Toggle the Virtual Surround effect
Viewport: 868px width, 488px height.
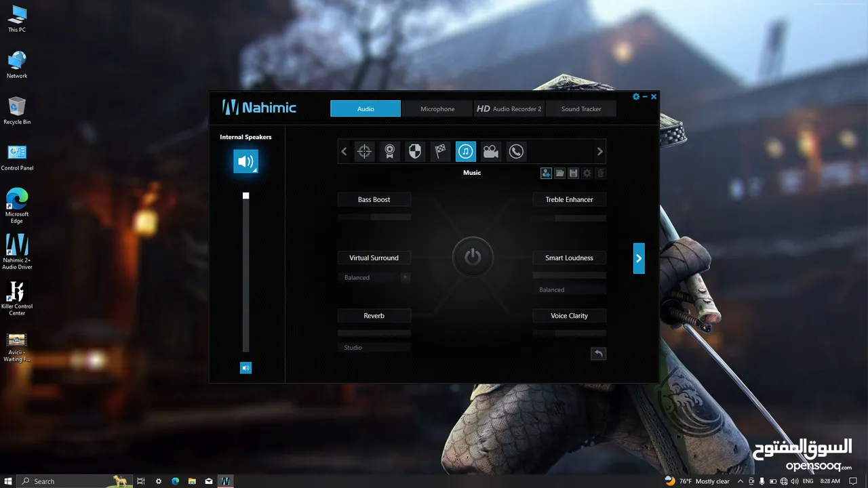374,258
